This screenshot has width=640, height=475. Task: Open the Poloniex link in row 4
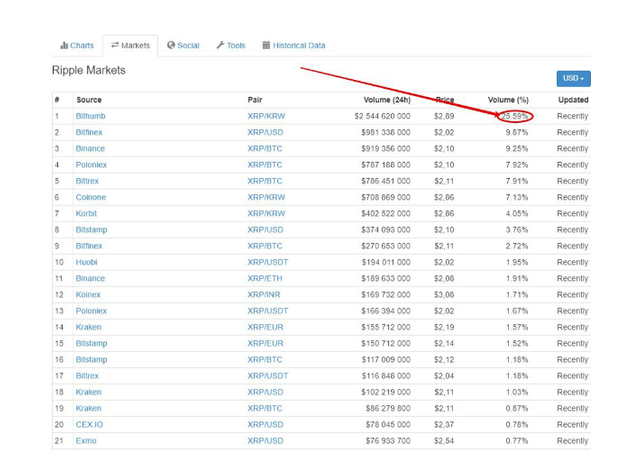coord(91,165)
